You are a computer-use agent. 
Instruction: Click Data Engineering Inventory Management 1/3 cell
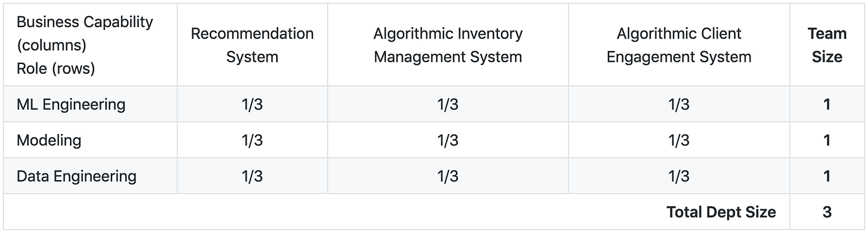point(448,176)
